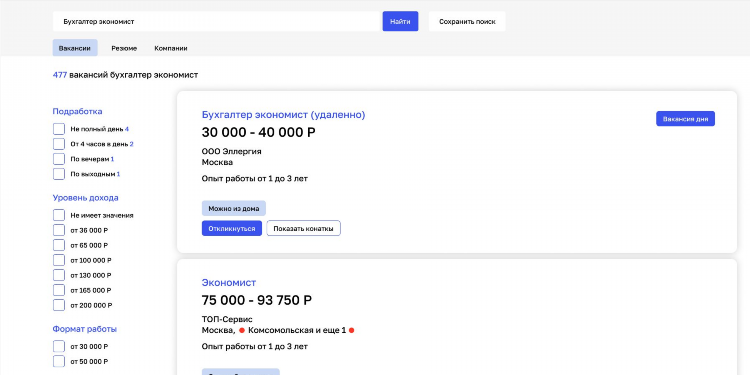Open 'Бухгалтер экономист (удаленно)' vacancy link
Screen dimensions: 750x375
coord(283,115)
